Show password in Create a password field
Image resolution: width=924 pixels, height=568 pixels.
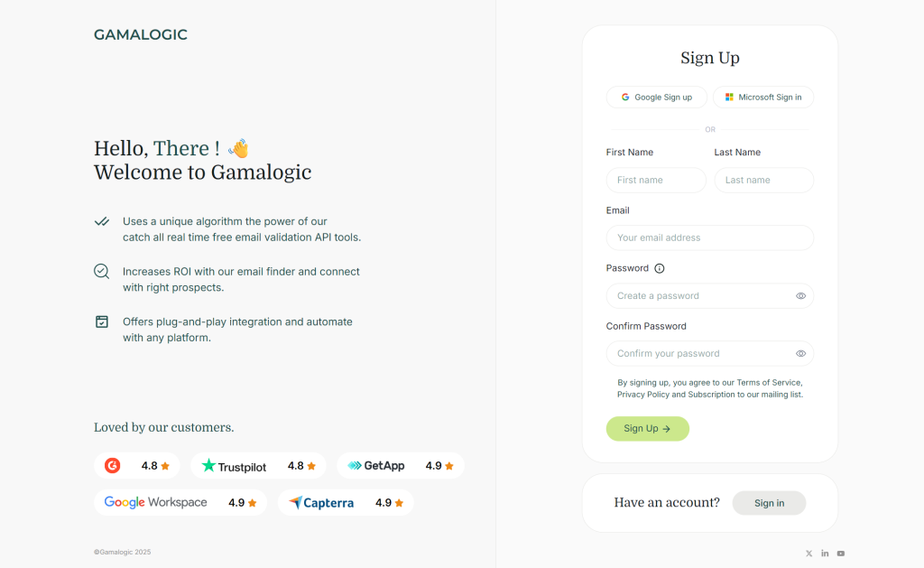tap(800, 296)
